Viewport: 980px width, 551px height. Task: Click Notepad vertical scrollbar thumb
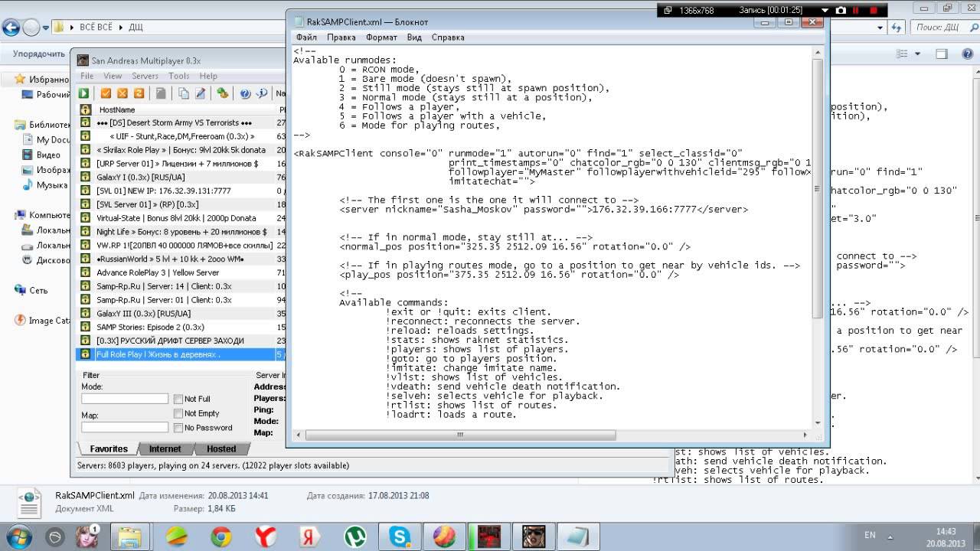point(818,187)
